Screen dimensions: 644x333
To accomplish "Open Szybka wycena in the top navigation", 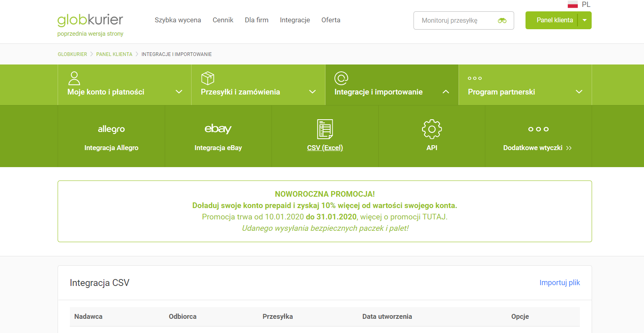I will (x=178, y=20).
